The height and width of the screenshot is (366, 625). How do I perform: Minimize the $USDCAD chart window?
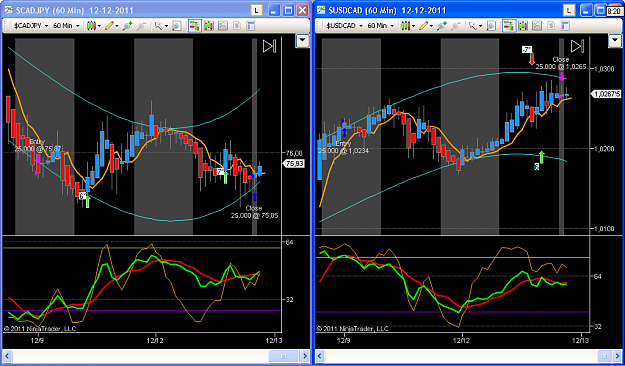pos(586,10)
